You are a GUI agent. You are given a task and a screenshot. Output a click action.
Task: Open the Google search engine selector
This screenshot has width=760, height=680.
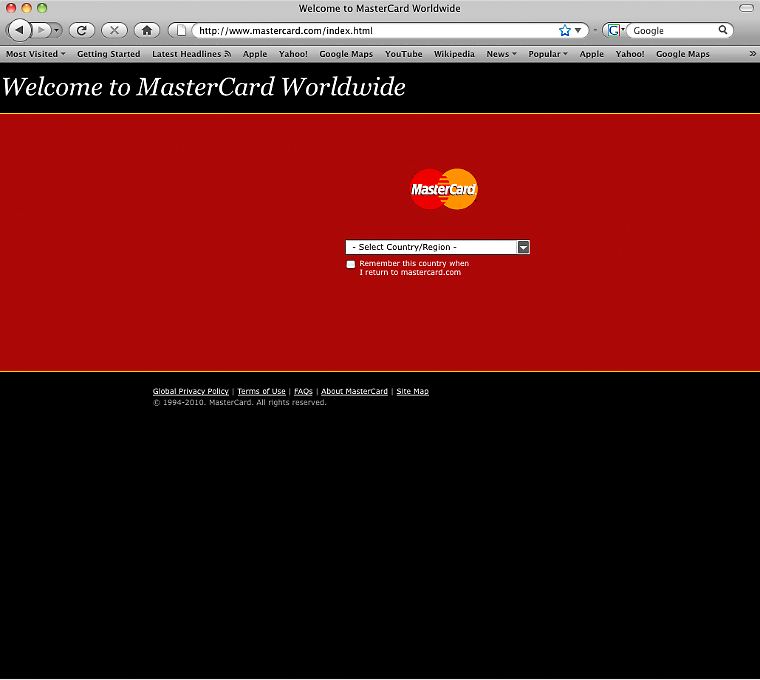click(615, 30)
